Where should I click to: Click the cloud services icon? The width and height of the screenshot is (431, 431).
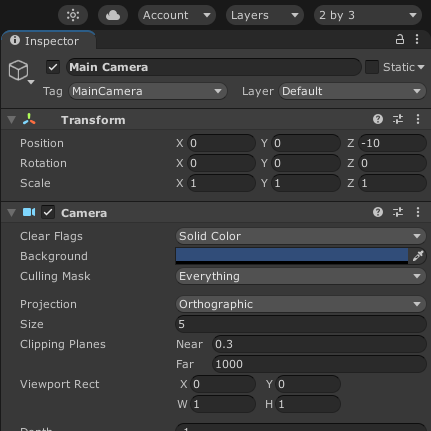coord(113,15)
